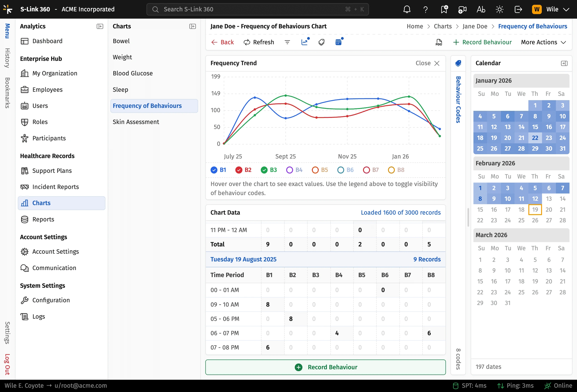The width and height of the screenshot is (577, 392).
Task: Select January 22 on the calendar
Action: (x=535, y=138)
